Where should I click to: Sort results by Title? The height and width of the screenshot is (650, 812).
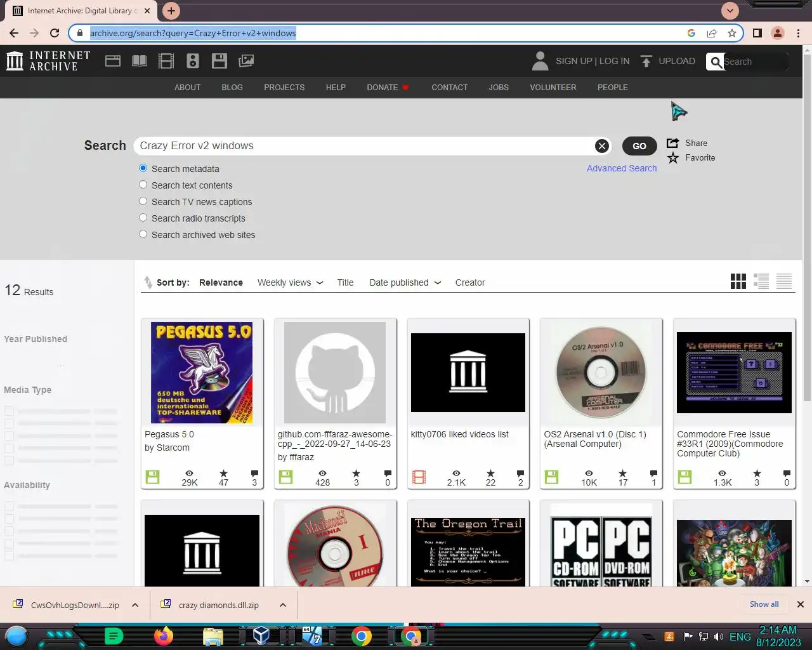click(x=345, y=282)
